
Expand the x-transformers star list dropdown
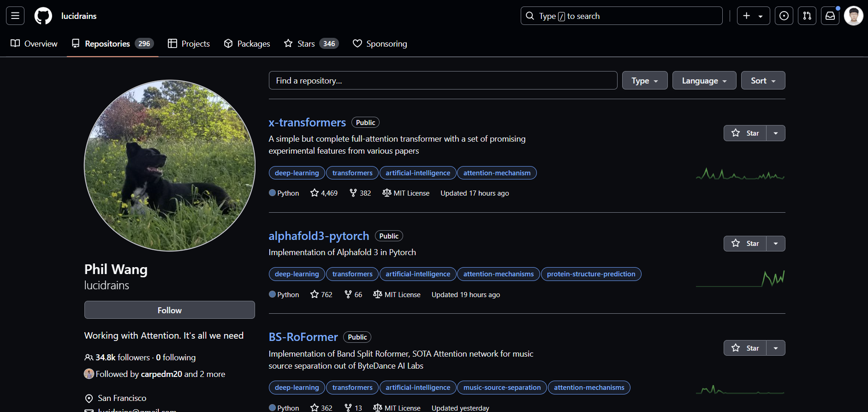point(776,133)
